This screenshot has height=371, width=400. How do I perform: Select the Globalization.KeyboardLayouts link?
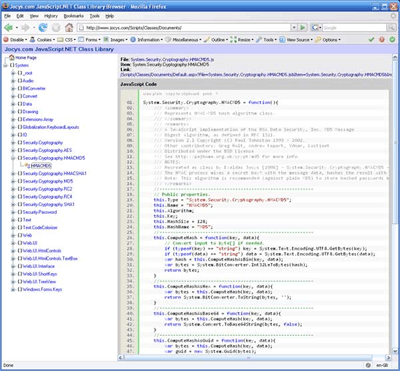tap(51, 127)
